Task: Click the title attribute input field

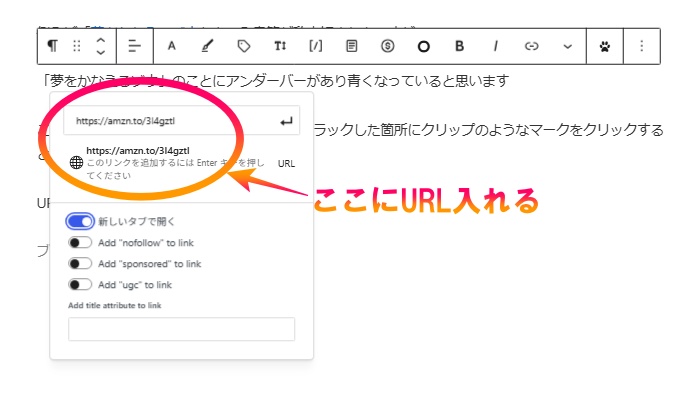Action: 182,329
